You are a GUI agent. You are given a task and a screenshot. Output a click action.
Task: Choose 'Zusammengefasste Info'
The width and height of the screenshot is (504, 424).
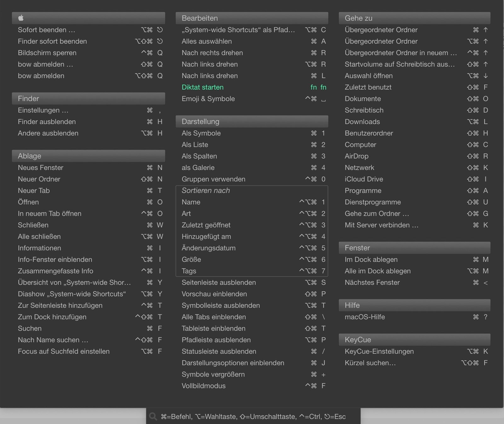click(89, 271)
